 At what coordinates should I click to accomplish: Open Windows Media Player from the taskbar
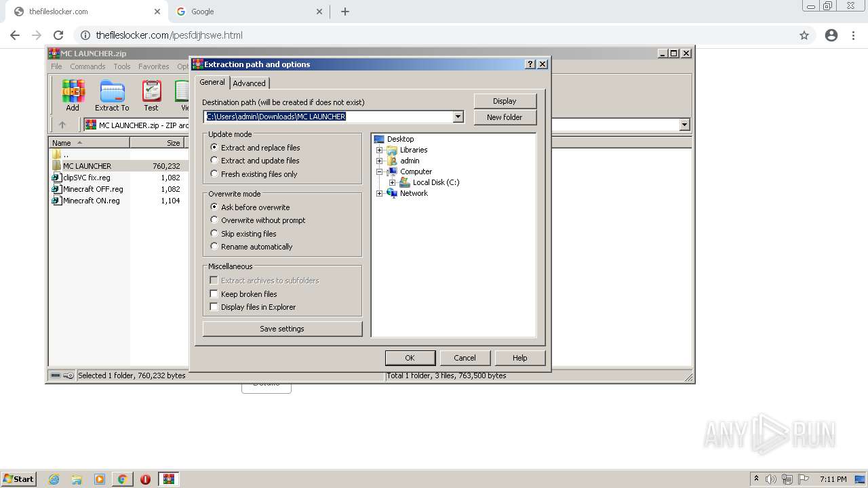[x=100, y=479]
